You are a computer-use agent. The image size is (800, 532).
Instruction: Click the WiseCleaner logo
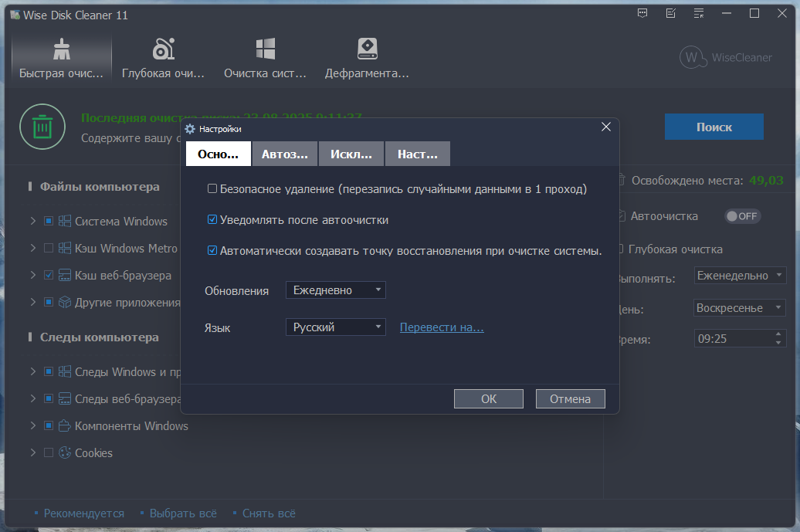tap(726, 58)
